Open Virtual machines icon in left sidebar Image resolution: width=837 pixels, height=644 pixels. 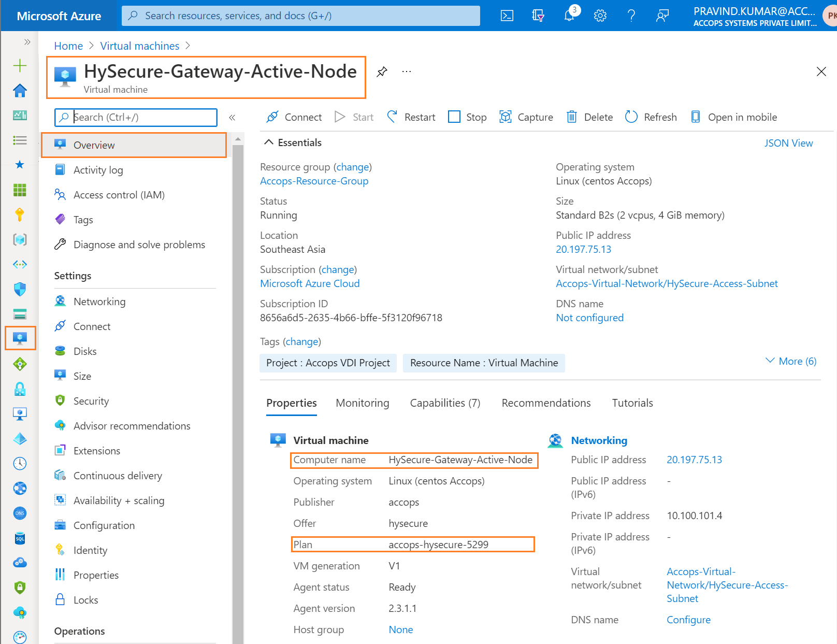pyautogui.click(x=20, y=338)
